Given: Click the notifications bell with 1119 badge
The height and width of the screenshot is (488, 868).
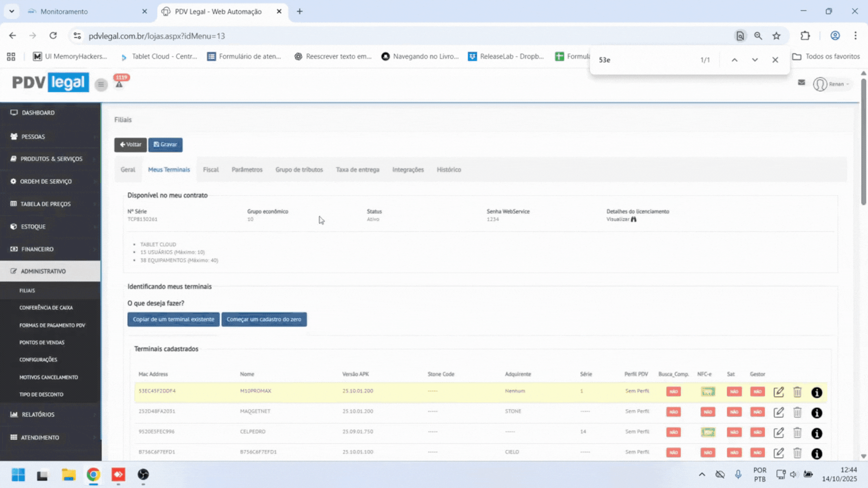Looking at the screenshot, I should coord(119,84).
